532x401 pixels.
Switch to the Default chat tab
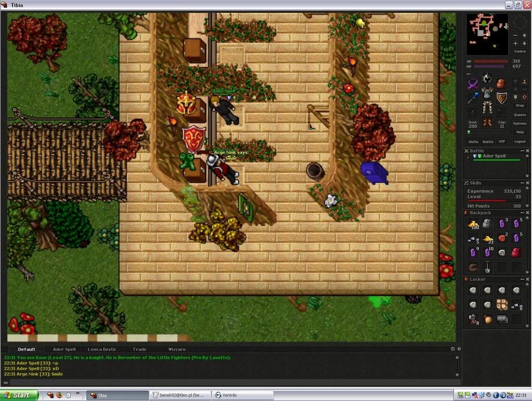26,350
